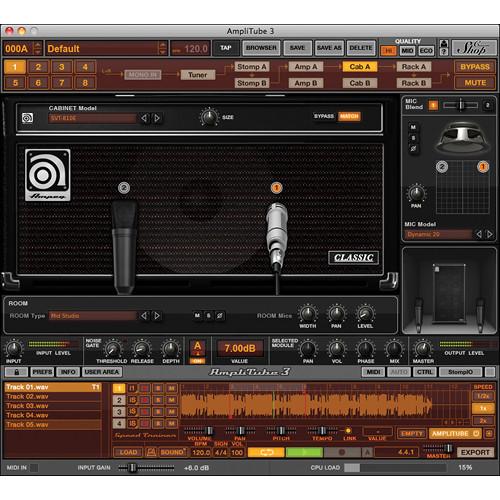This screenshot has width=500, height=500.
Task: Open the Cabinet Model name field
Action: pyautogui.click(x=93, y=118)
